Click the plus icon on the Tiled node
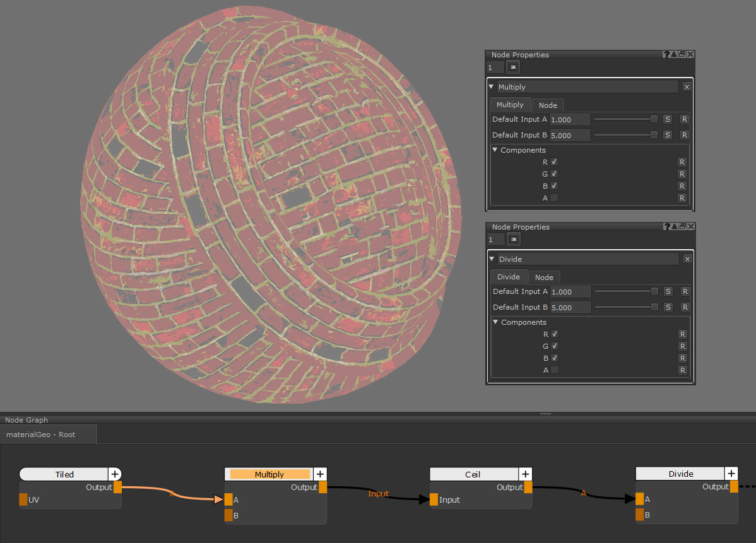Viewport: 756px width, 543px height. (115, 474)
